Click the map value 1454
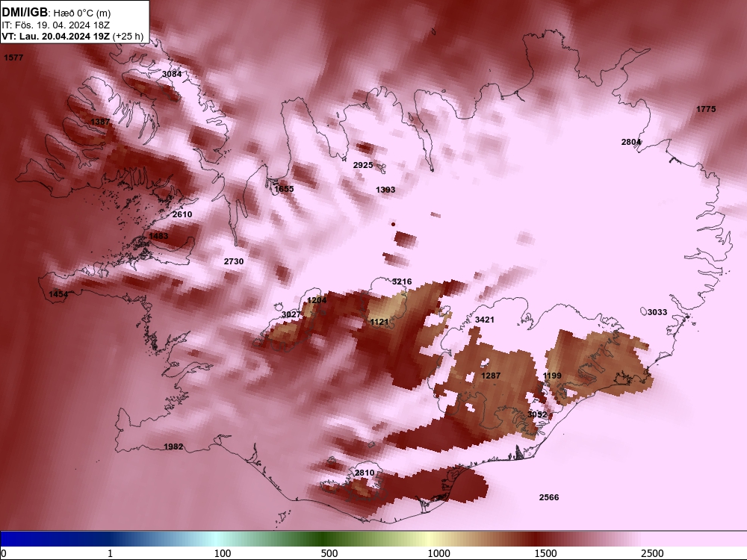 (x=58, y=295)
